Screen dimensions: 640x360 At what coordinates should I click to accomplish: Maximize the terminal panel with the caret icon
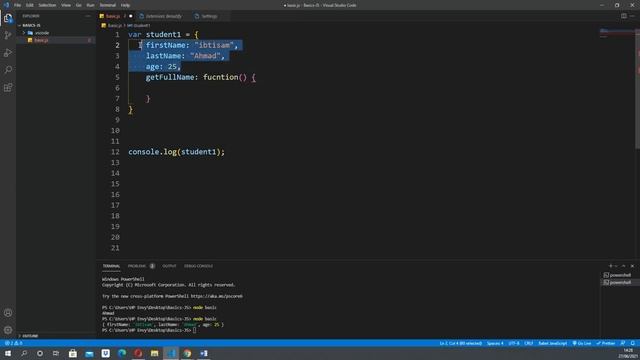pyautogui.click(x=624, y=266)
